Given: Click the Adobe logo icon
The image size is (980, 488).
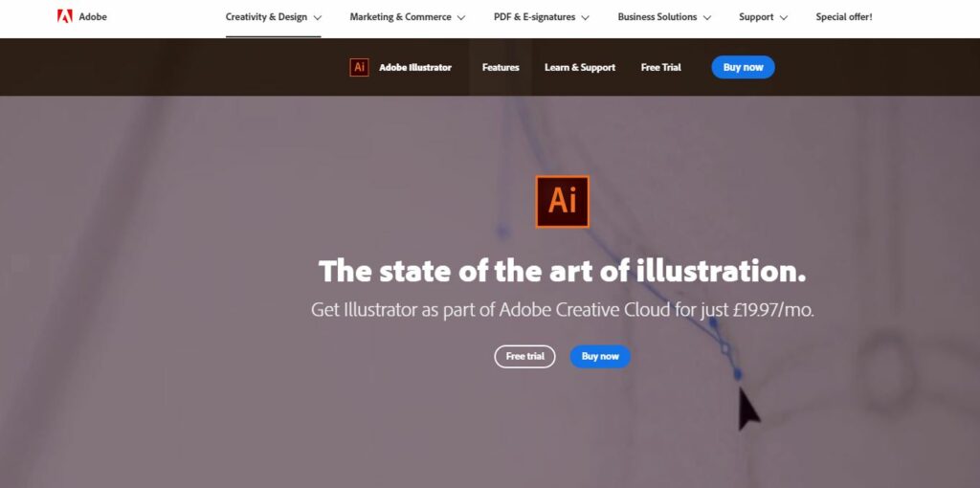Looking at the screenshot, I should coord(64,16).
